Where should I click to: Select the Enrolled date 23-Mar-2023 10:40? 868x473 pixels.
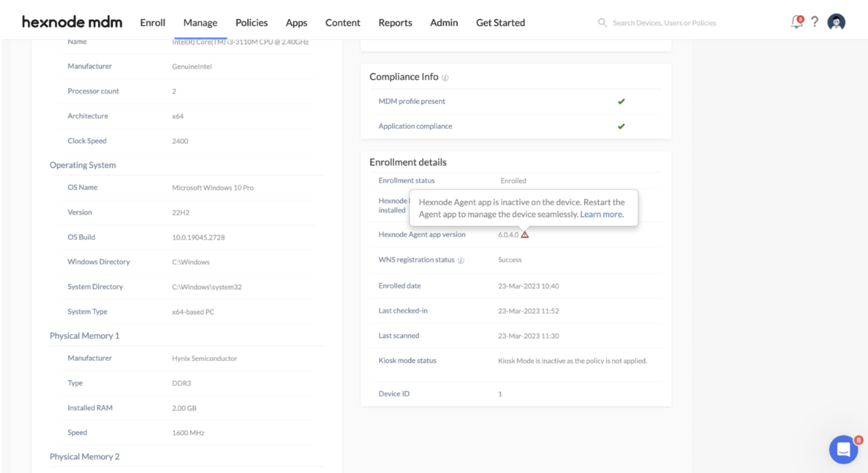(x=528, y=286)
